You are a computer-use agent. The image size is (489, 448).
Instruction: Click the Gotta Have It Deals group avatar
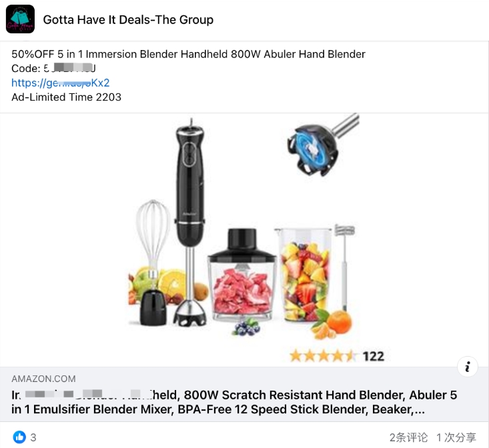[20, 19]
